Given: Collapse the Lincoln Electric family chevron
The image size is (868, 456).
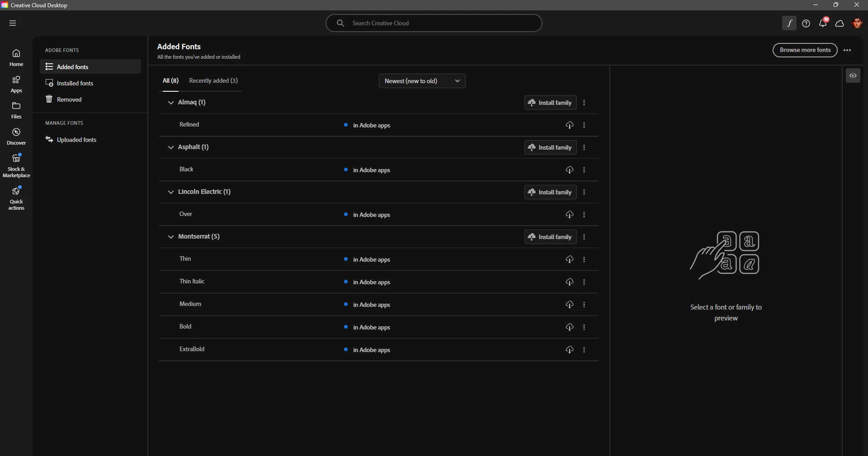Looking at the screenshot, I should click(171, 192).
